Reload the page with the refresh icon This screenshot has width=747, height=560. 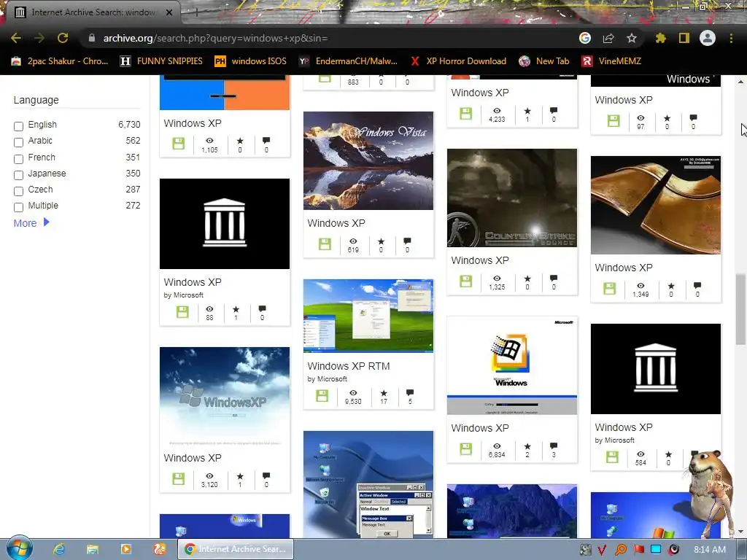(x=63, y=38)
